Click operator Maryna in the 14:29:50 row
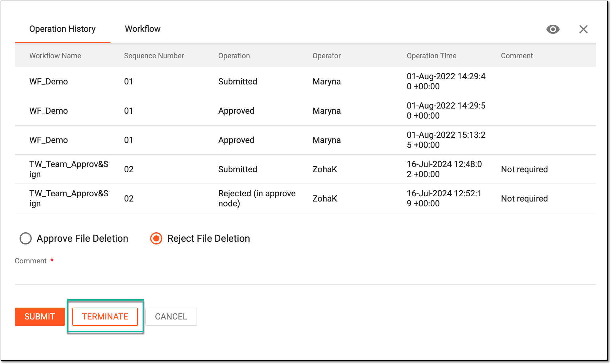611x364 pixels. tap(327, 111)
